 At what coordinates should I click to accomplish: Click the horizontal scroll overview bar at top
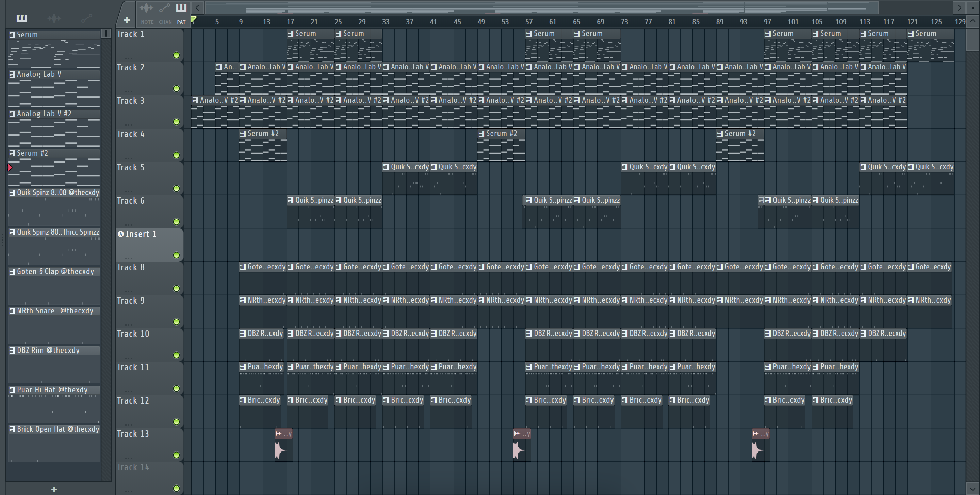click(541, 7)
